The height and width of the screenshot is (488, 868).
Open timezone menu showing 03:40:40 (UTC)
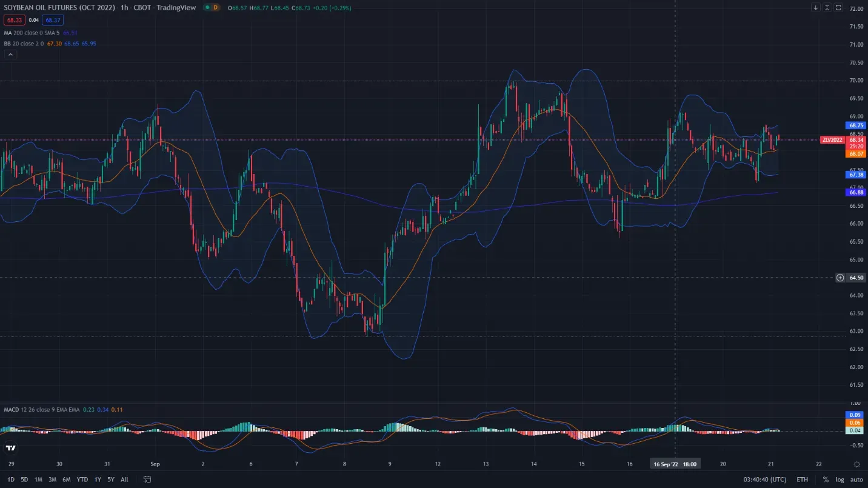764,480
